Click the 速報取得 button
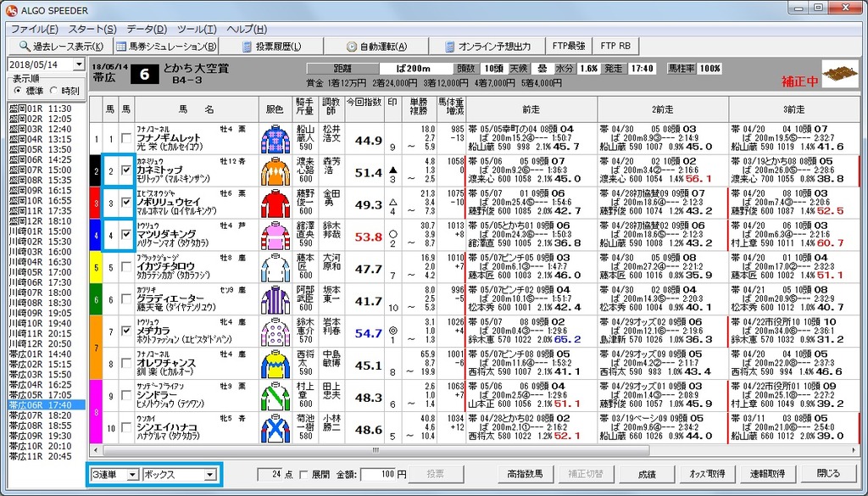 tap(766, 474)
